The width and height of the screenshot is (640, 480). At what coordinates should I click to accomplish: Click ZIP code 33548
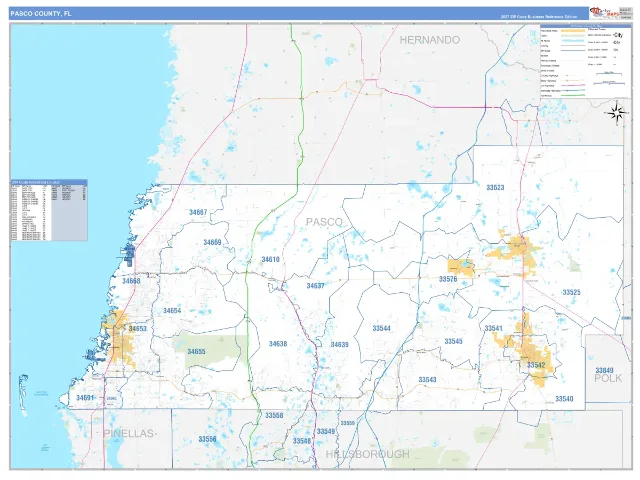(302, 441)
